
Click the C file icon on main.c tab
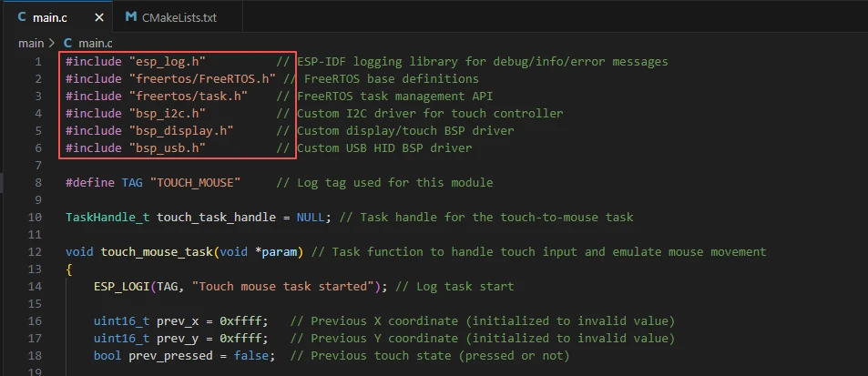(22, 17)
